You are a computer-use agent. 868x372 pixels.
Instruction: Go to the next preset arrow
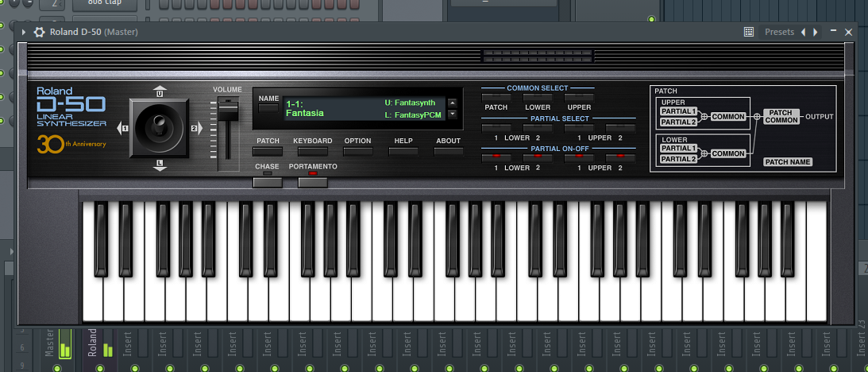tap(815, 32)
